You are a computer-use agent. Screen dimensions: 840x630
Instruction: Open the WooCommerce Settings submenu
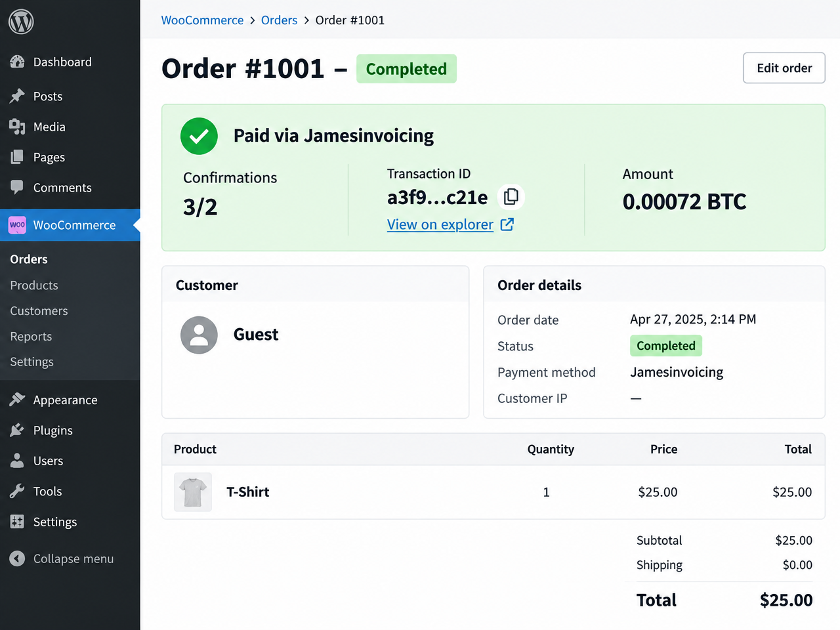[x=31, y=362]
